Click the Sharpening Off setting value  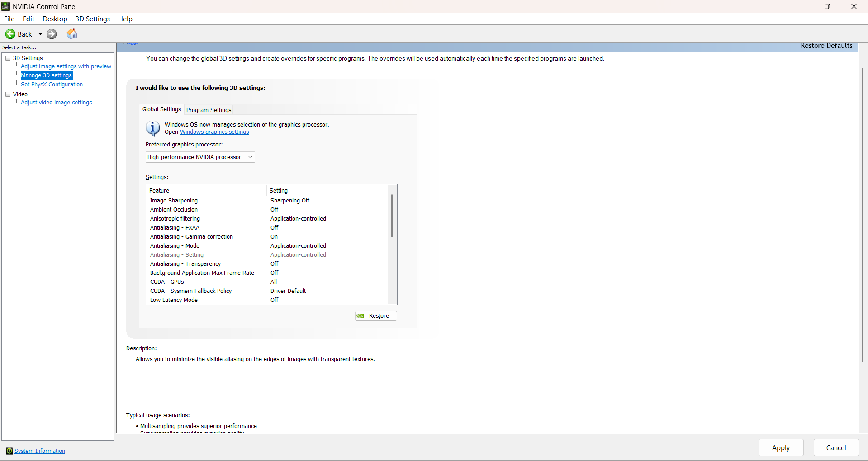[290, 201]
